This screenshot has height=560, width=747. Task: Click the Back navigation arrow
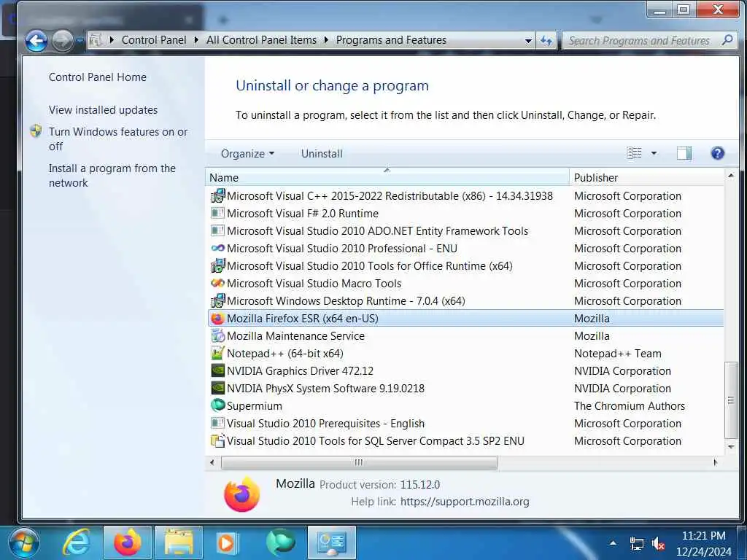[36, 41]
